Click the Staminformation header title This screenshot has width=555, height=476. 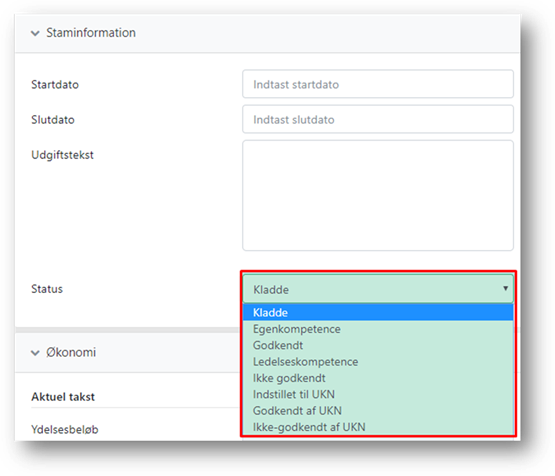pyautogui.click(x=91, y=33)
